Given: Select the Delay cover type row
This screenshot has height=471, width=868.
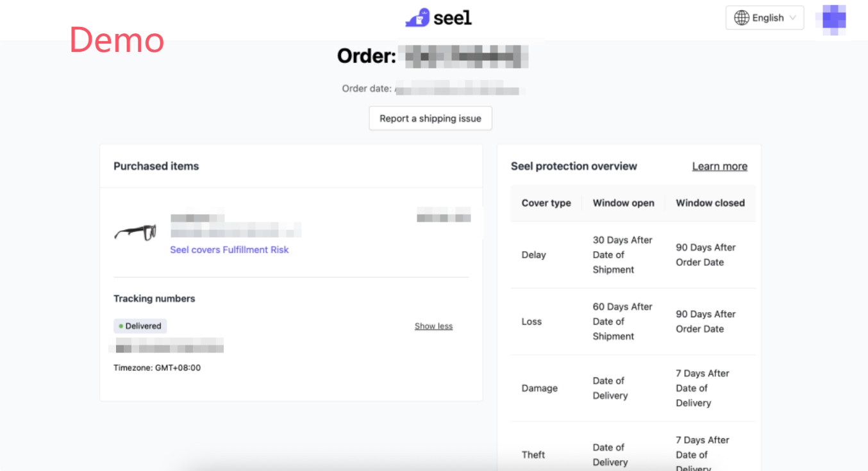Looking at the screenshot, I should click(x=534, y=255).
